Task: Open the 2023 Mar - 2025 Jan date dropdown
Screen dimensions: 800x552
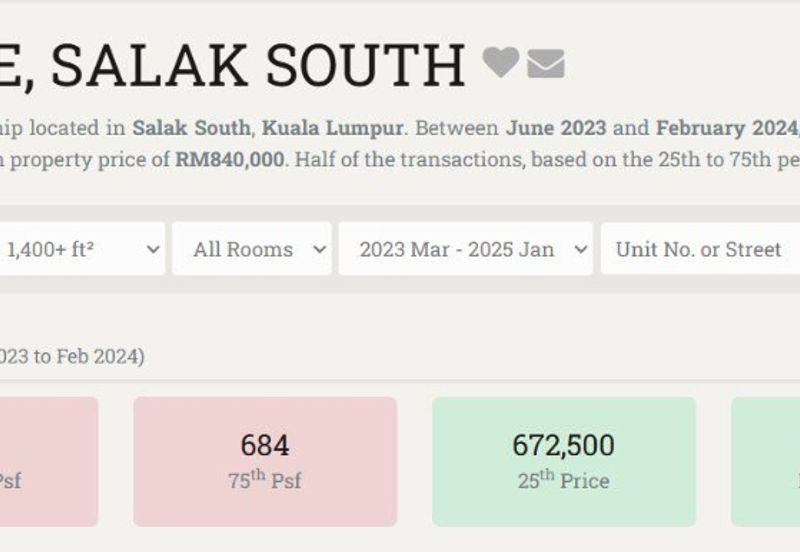Action: (465, 249)
